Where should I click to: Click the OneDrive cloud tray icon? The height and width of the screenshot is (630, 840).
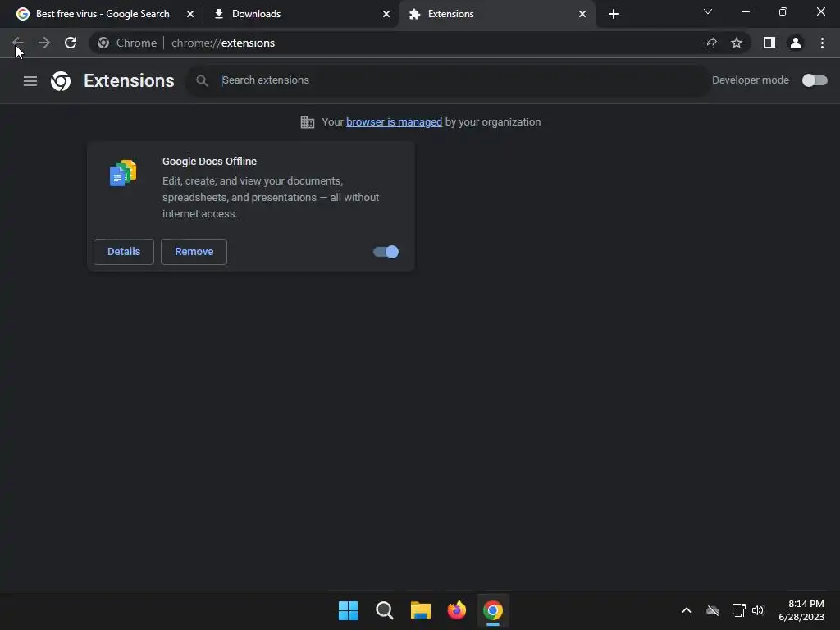[713, 610]
